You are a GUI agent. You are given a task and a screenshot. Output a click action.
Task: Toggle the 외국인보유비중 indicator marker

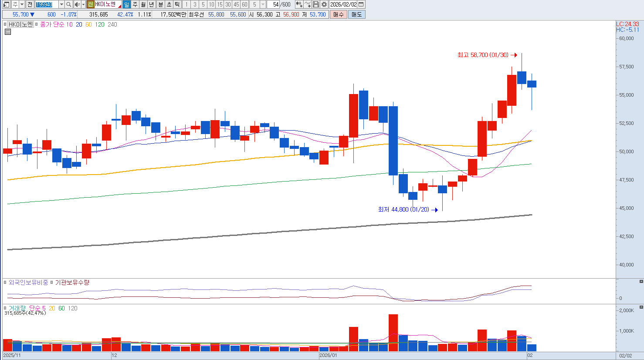click(5, 283)
